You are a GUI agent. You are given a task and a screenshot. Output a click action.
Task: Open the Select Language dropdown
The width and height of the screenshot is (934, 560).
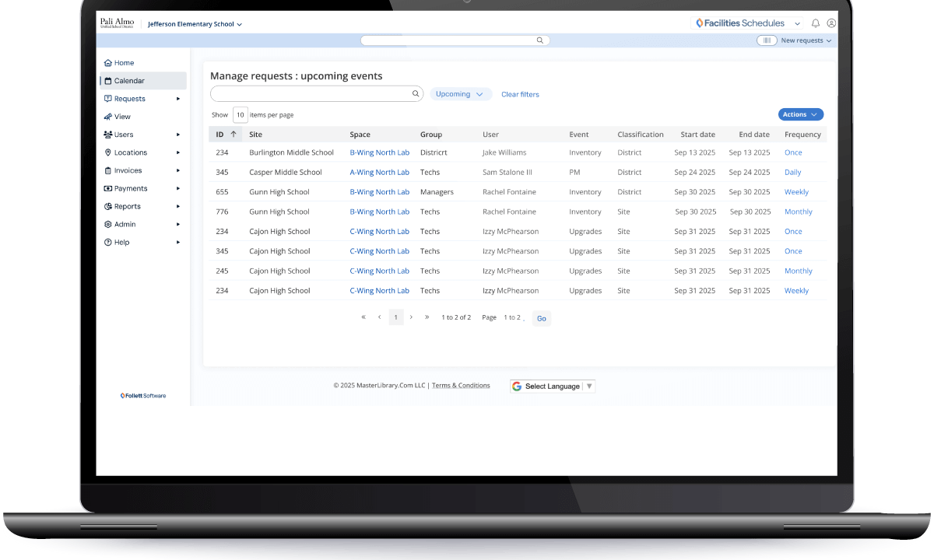click(553, 387)
